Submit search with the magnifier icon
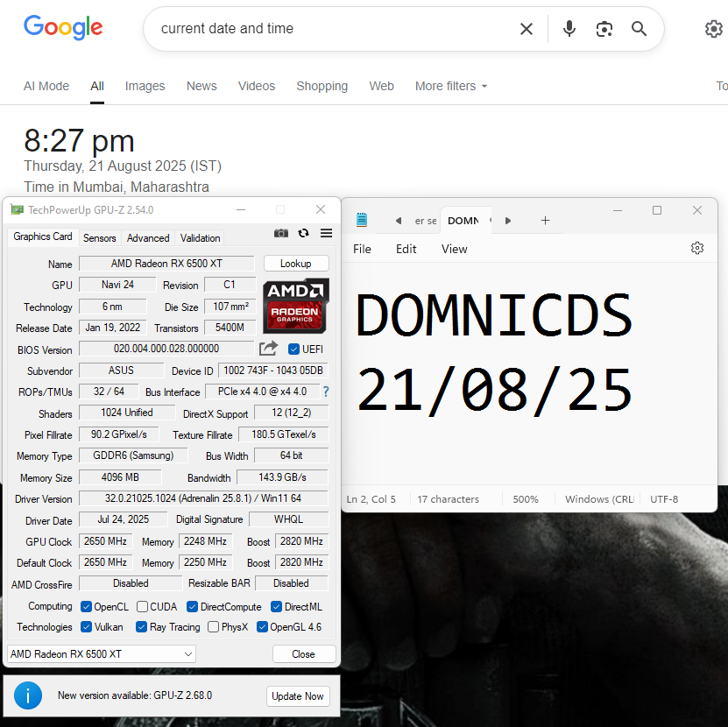Viewport: 728px width, 727px height. point(640,29)
